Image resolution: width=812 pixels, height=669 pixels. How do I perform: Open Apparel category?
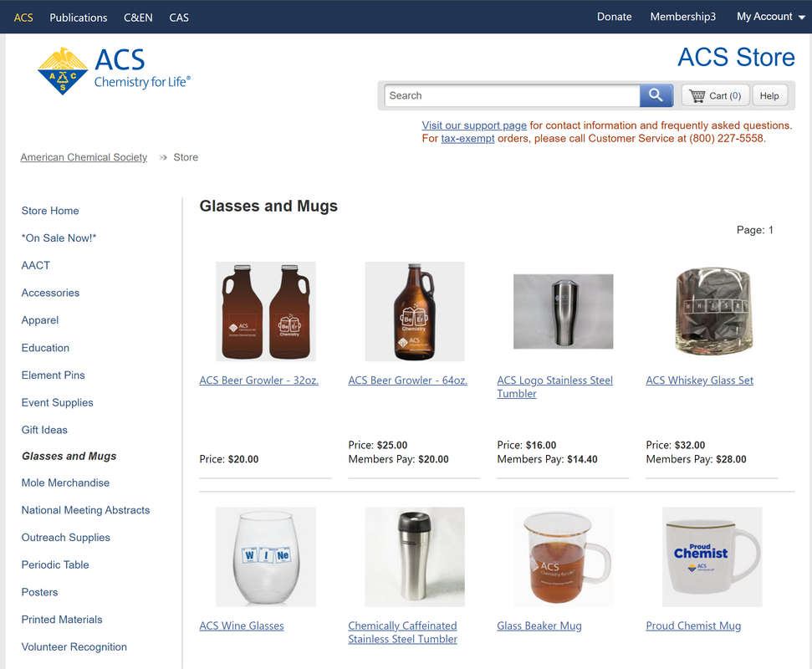pos(40,320)
